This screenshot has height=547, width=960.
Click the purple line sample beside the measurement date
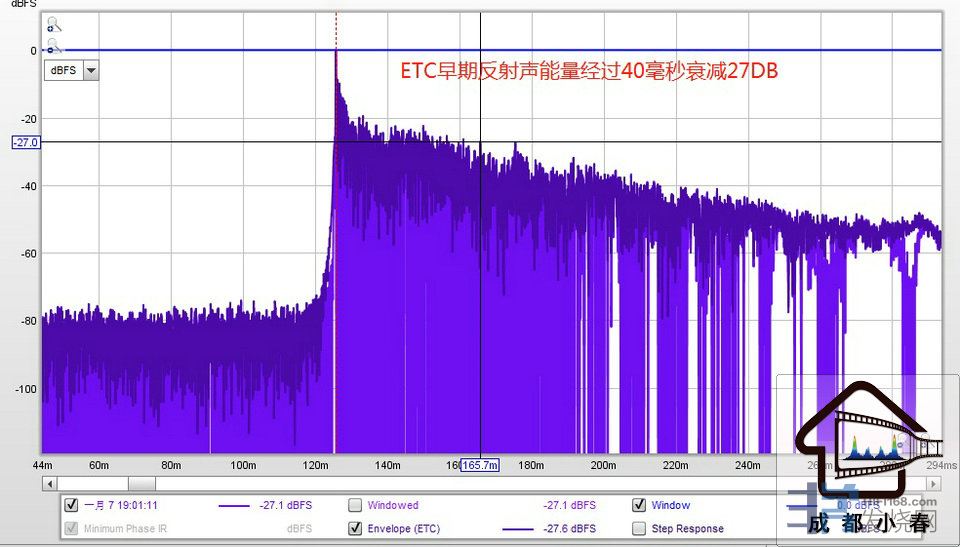pos(233,506)
